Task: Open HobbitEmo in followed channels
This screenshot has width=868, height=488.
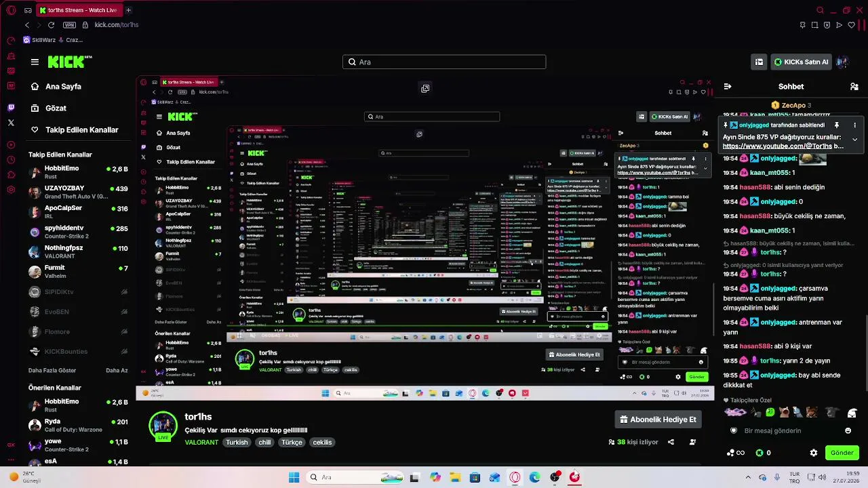Action: click(78, 171)
